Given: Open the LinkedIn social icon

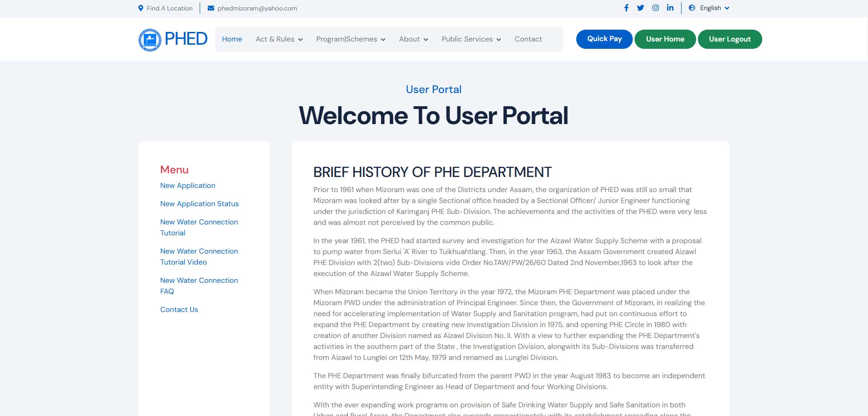Looking at the screenshot, I should point(670,8).
